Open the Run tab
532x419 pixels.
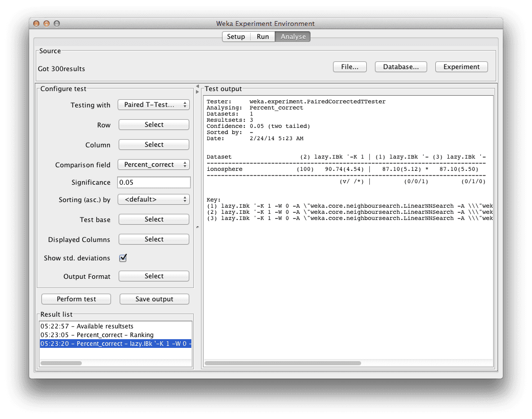[262, 37]
